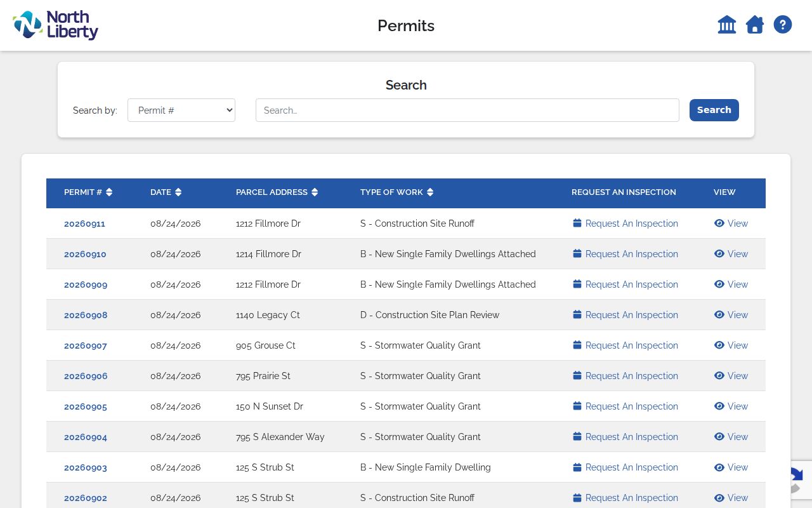
Task: Open permit number 20260903 link
Action: pos(86,467)
